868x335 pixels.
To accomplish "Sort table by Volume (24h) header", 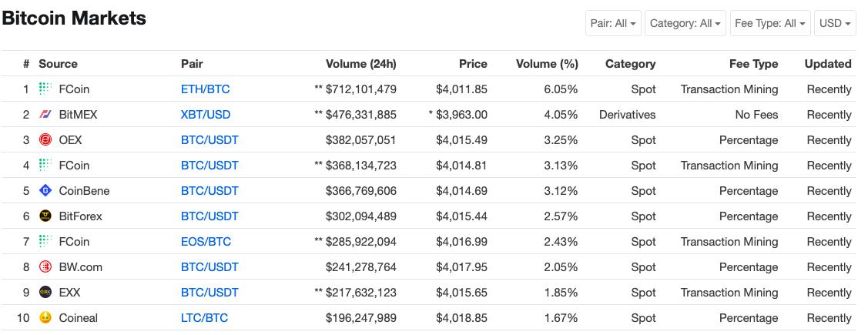I will coord(360,64).
